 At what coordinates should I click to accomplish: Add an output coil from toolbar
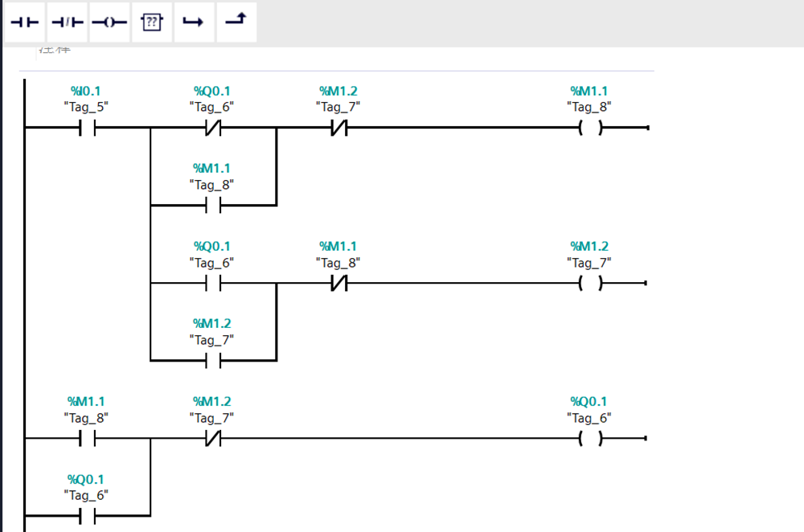click(x=109, y=22)
